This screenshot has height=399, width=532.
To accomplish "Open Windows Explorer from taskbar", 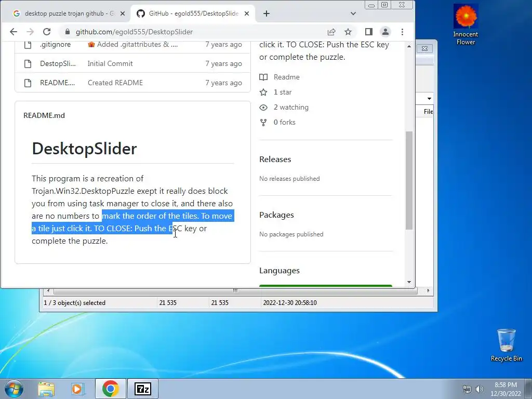I will coord(46,389).
